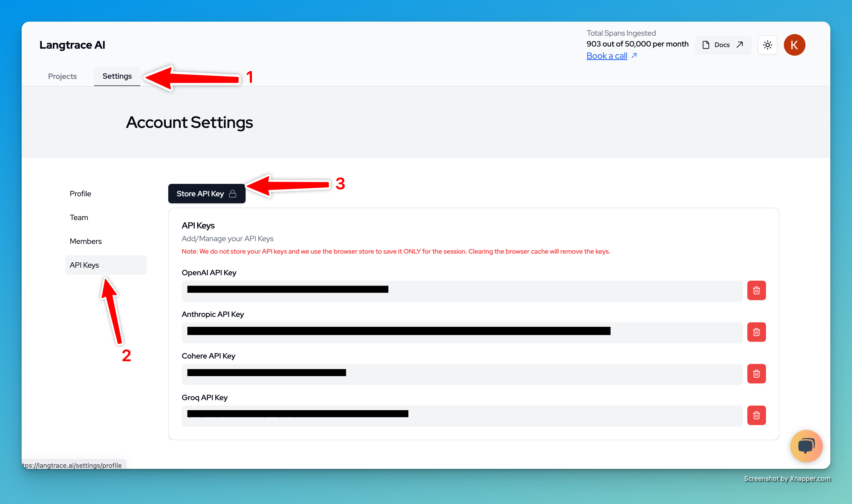Click the user avatar K
The height and width of the screenshot is (504, 852).
[x=795, y=45]
